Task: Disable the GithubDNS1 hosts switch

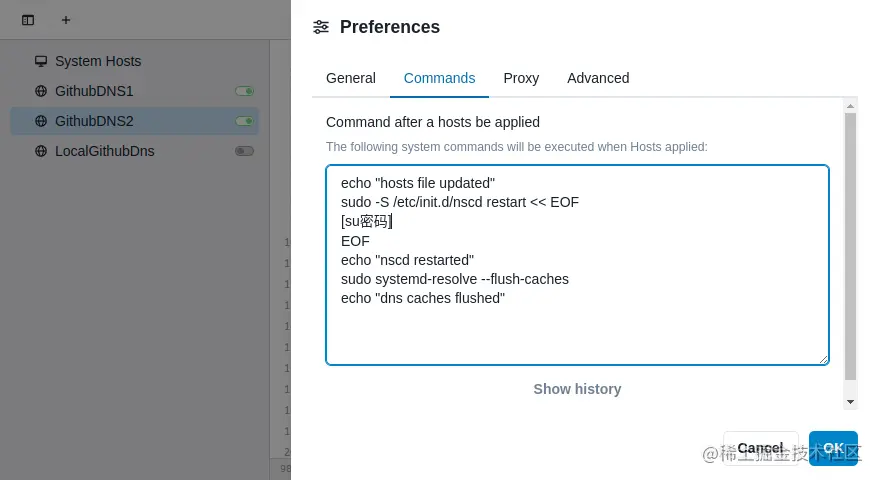Action: point(244,91)
